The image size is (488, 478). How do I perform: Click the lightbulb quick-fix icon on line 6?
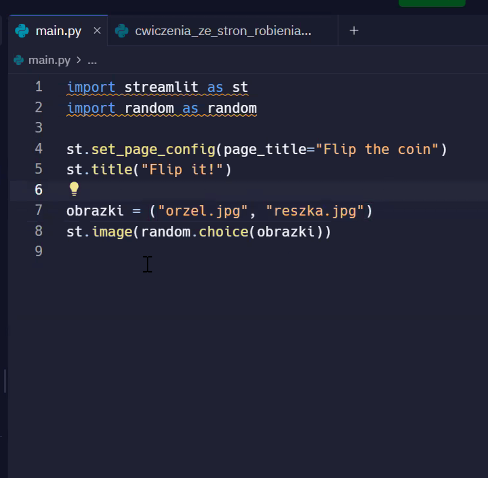[74, 189]
